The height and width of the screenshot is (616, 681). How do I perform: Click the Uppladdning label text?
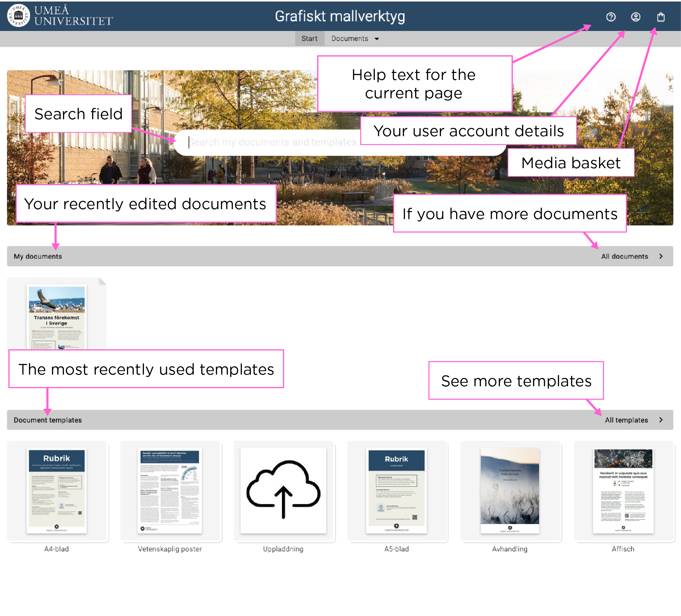(x=283, y=549)
